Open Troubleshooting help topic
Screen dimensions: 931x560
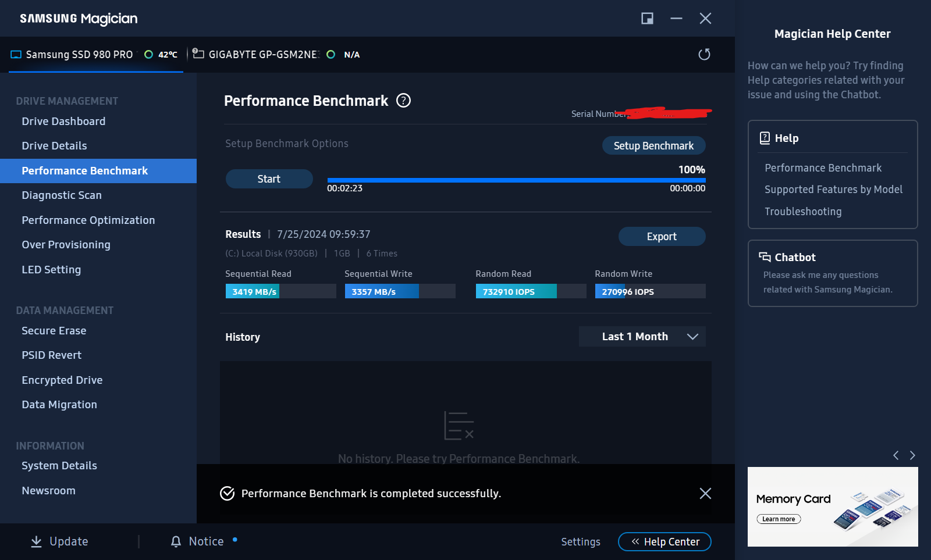click(x=803, y=212)
